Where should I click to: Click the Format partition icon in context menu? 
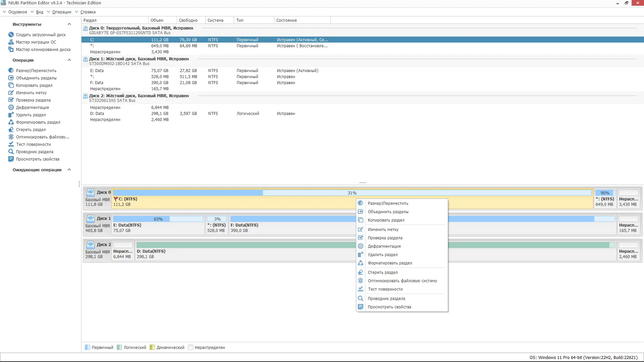(361, 263)
